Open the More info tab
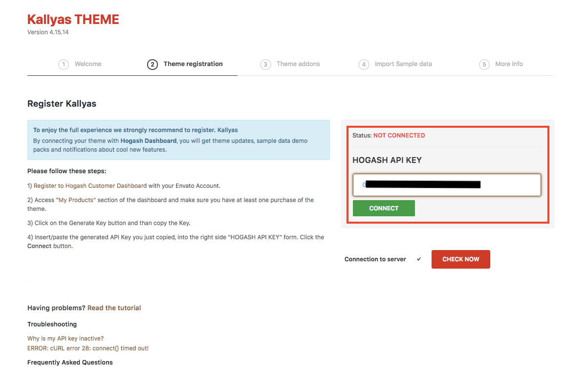The width and height of the screenshot is (588, 367). (x=501, y=64)
